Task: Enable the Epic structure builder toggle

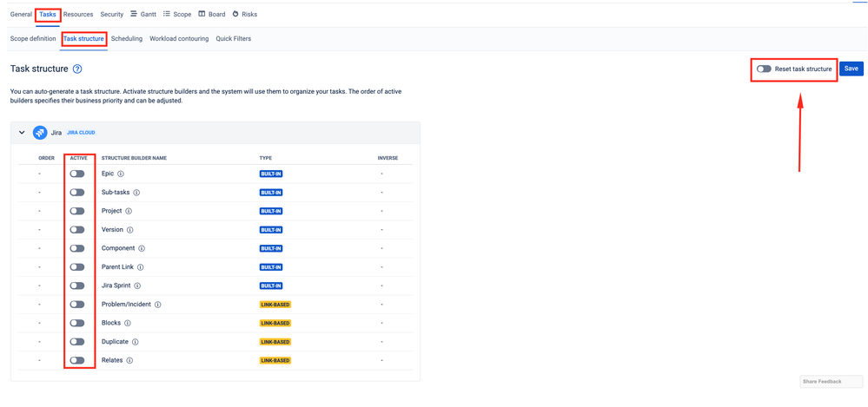Action: (77, 174)
